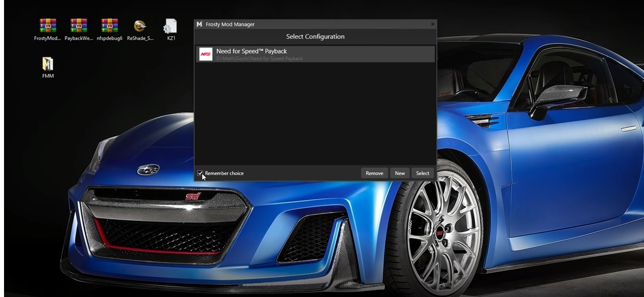Click the nfspdebug6 archive icon
Viewport: 644px width, 297px height.
109,26
